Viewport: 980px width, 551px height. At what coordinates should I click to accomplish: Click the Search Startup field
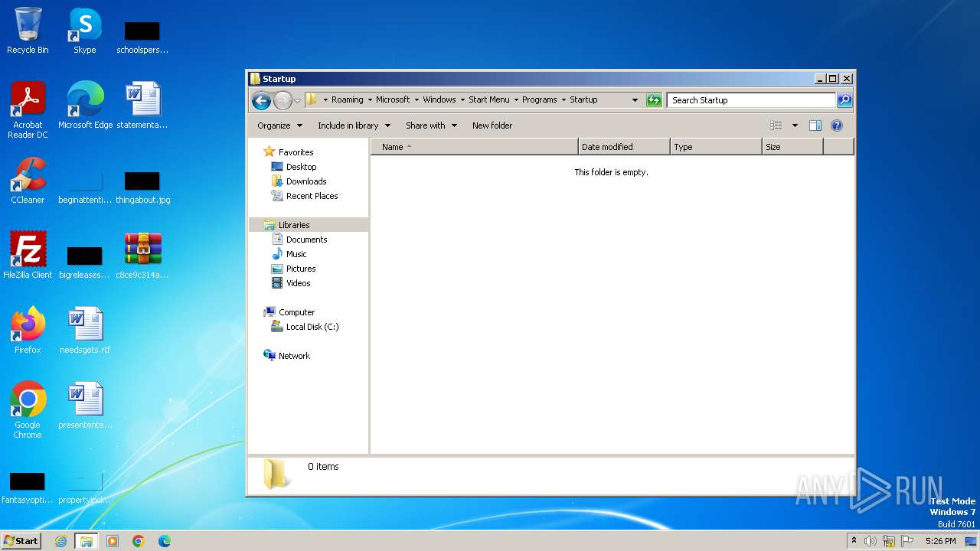[751, 100]
